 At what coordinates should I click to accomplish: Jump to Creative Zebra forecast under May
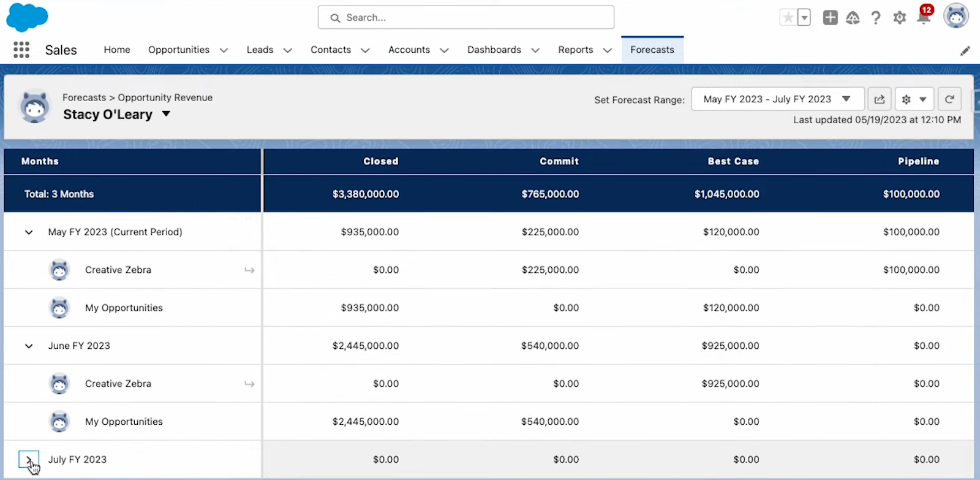pos(249,270)
